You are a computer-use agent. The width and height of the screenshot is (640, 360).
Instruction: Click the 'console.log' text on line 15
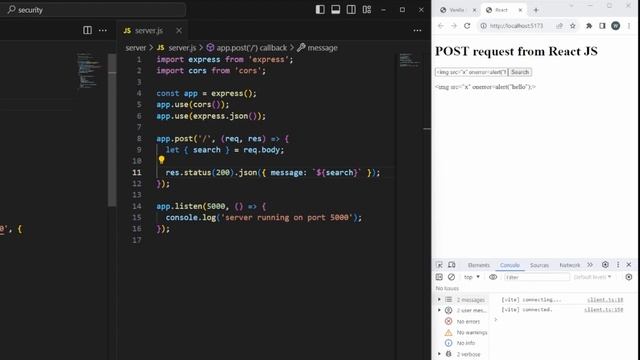(x=191, y=218)
